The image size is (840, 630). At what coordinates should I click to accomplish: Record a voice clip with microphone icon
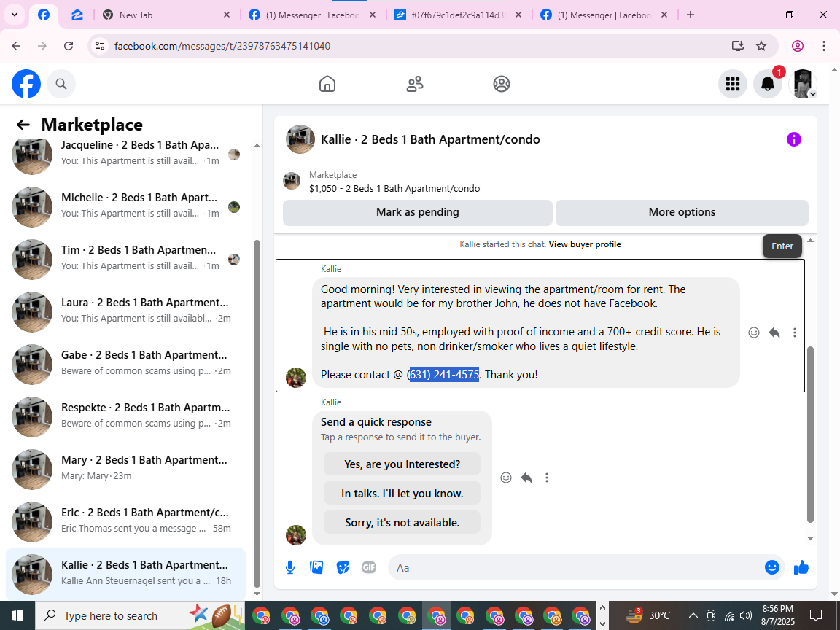tap(290, 567)
